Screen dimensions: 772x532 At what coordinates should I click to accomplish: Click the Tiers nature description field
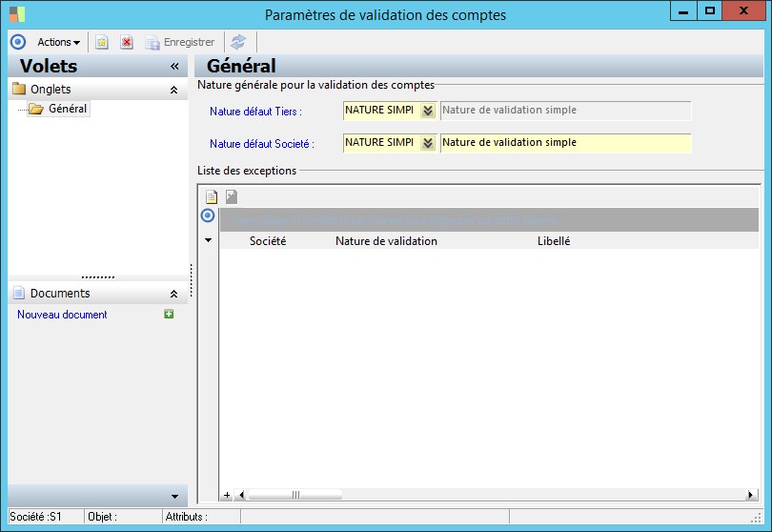tap(566, 111)
